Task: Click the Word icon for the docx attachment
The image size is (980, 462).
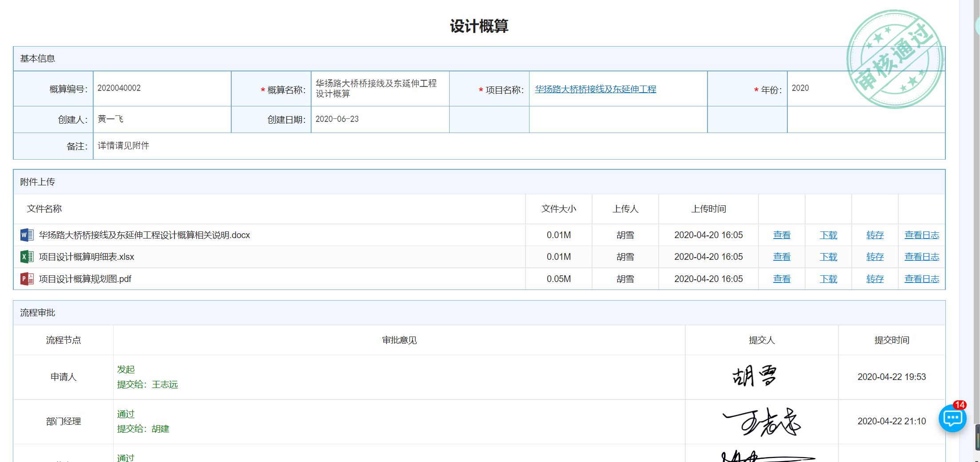Action: pyautogui.click(x=27, y=235)
